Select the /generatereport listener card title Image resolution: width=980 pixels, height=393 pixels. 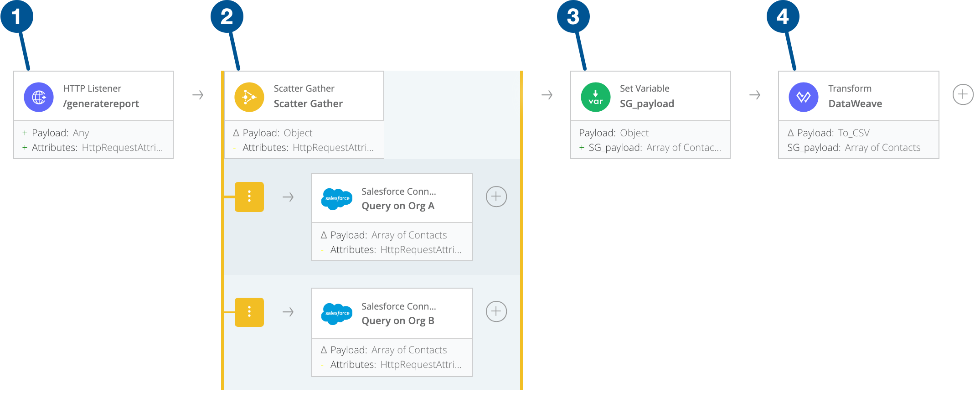coord(101,104)
